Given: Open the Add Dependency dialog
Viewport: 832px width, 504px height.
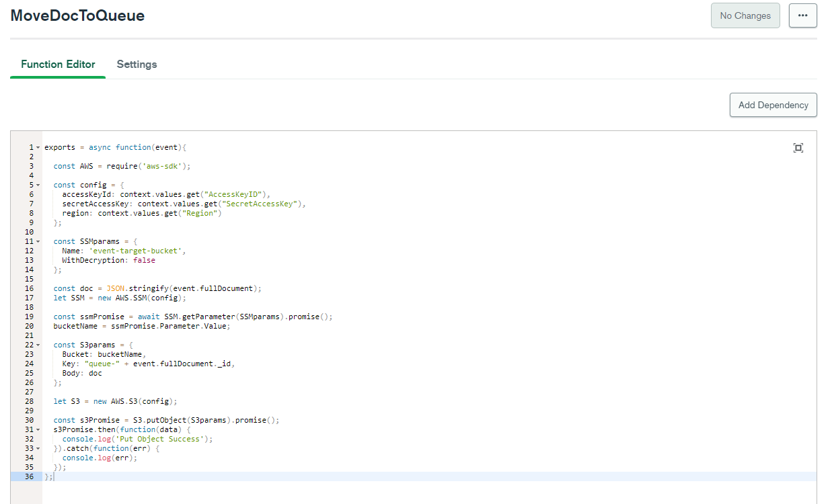Looking at the screenshot, I should pos(773,105).
